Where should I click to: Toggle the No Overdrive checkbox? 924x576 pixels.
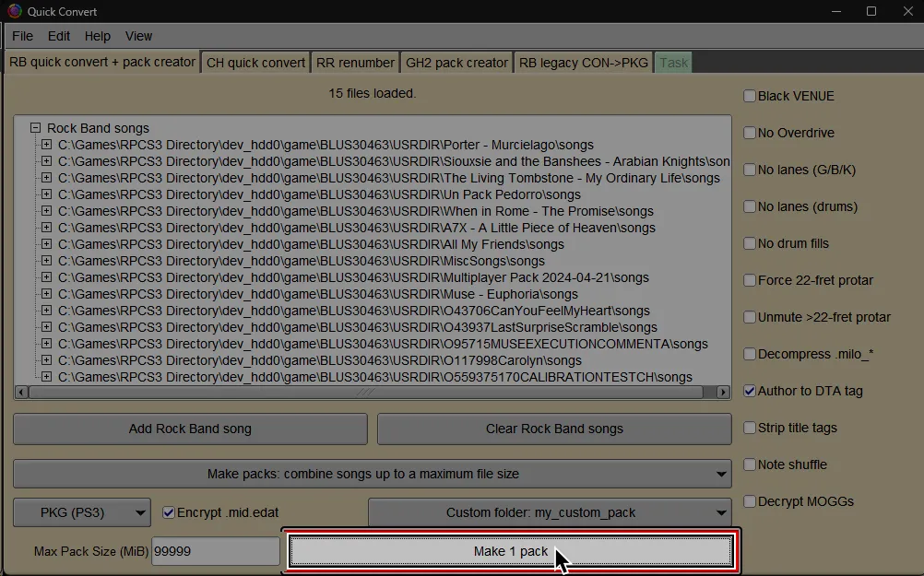click(x=750, y=132)
